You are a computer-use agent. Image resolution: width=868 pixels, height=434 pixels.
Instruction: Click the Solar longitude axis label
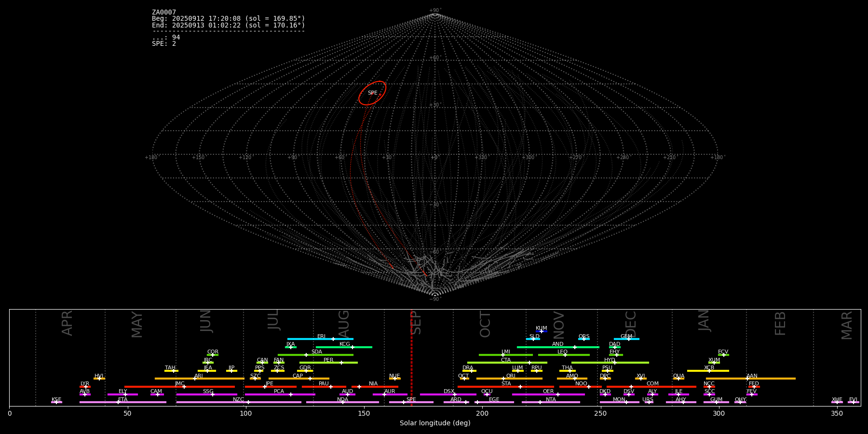pyautogui.click(x=434, y=423)
